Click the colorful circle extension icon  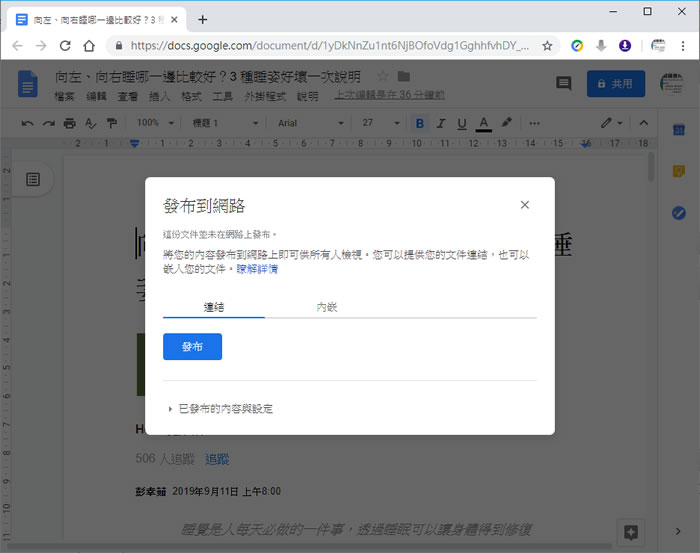[577, 46]
